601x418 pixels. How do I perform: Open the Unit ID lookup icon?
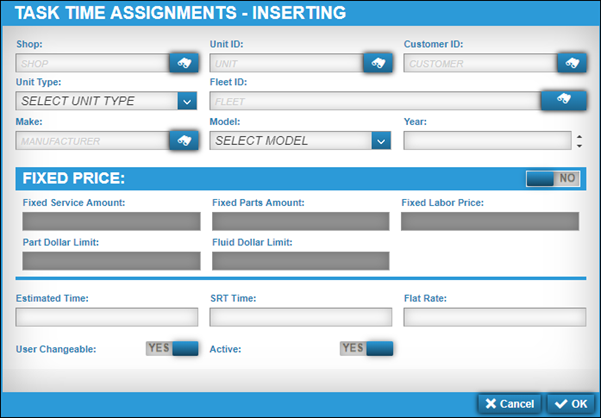point(377,62)
